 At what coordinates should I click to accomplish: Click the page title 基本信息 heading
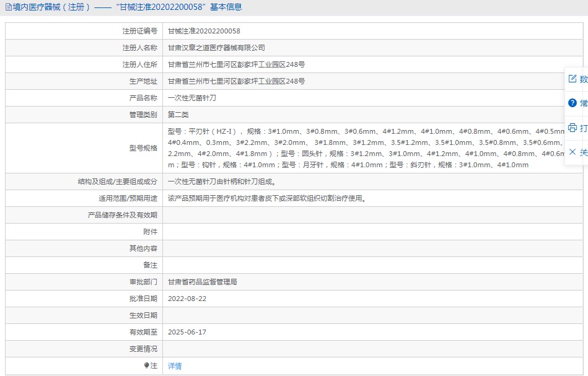point(226,7)
